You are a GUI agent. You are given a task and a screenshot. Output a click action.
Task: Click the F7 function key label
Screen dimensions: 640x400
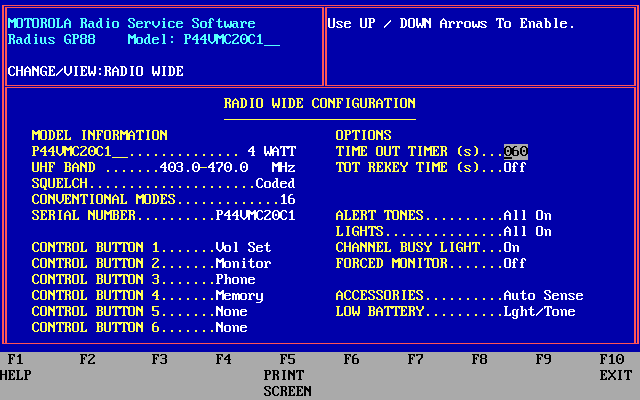pyautogui.click(x=416, y=359)
